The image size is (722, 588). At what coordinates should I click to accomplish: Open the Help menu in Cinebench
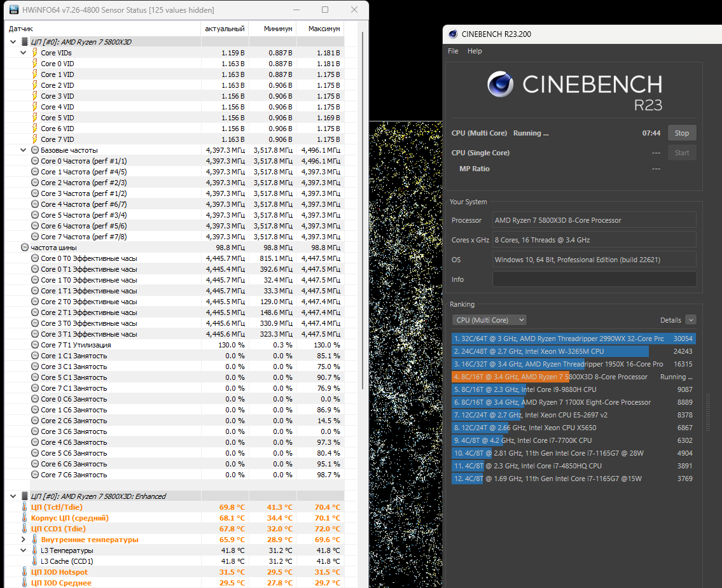tap(475, 51)
